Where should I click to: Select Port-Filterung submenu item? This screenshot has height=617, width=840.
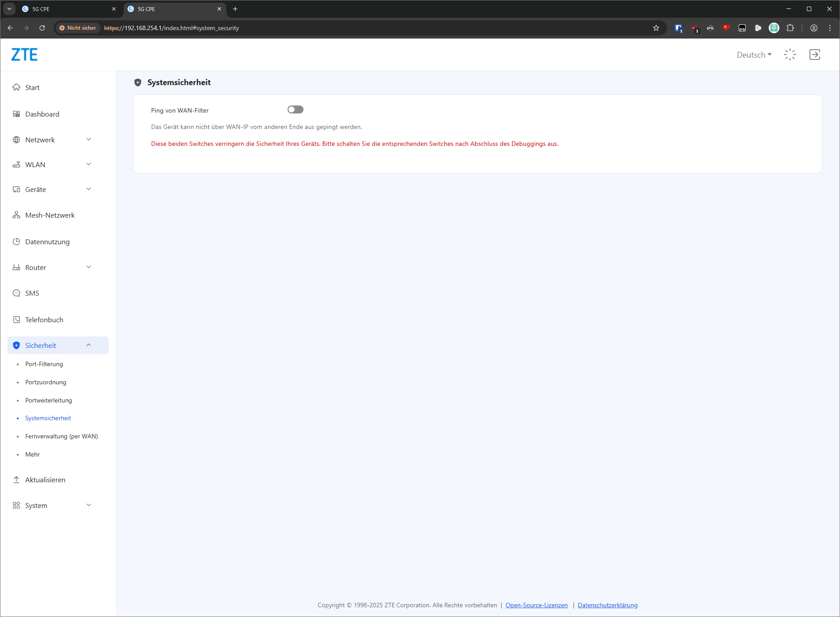click(44, 364)
